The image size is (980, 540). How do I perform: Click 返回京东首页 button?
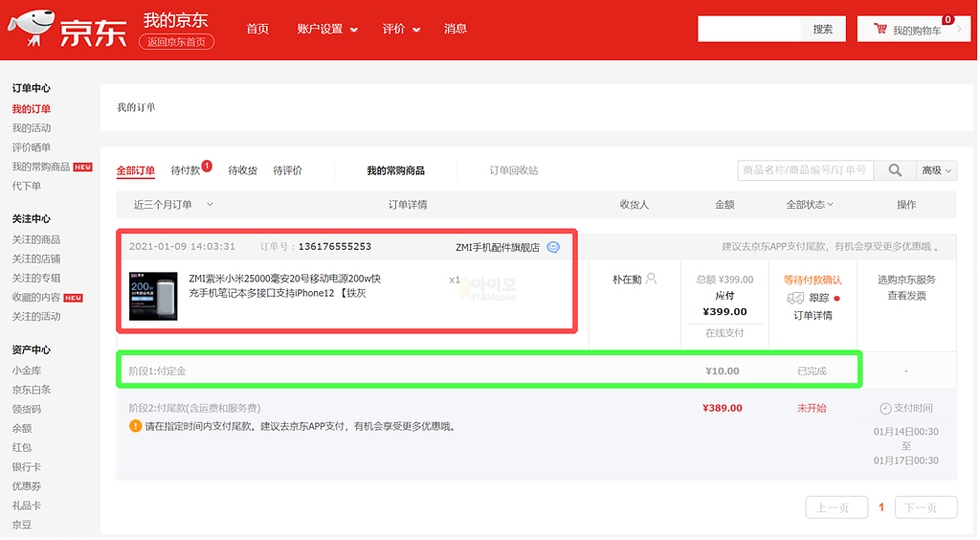point(176,42)
